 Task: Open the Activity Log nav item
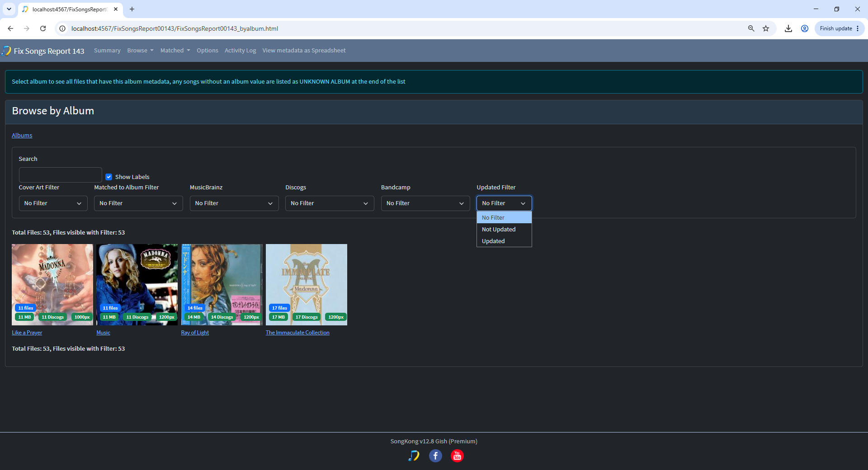click(x=240, y=51)
